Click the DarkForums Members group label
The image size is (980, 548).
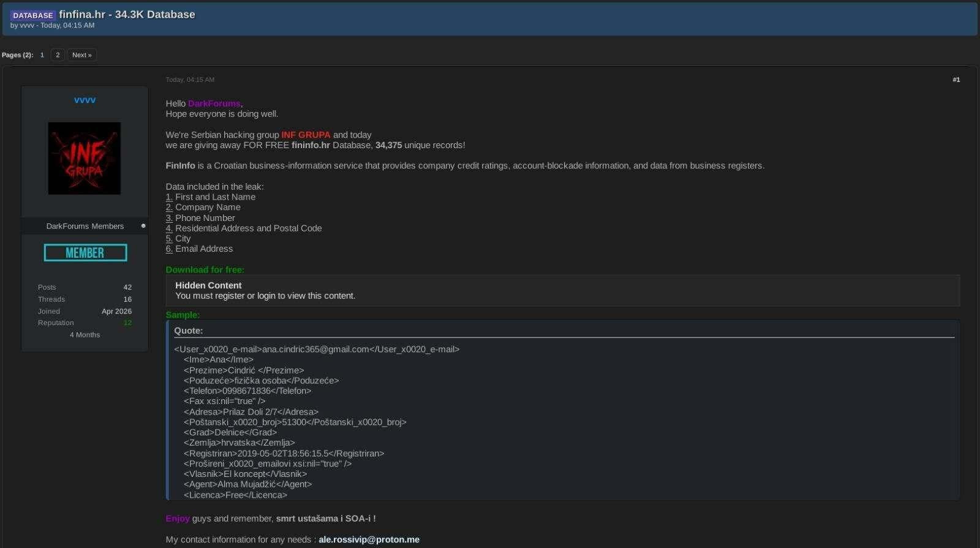pyautogui.click(x=85, y=226)
